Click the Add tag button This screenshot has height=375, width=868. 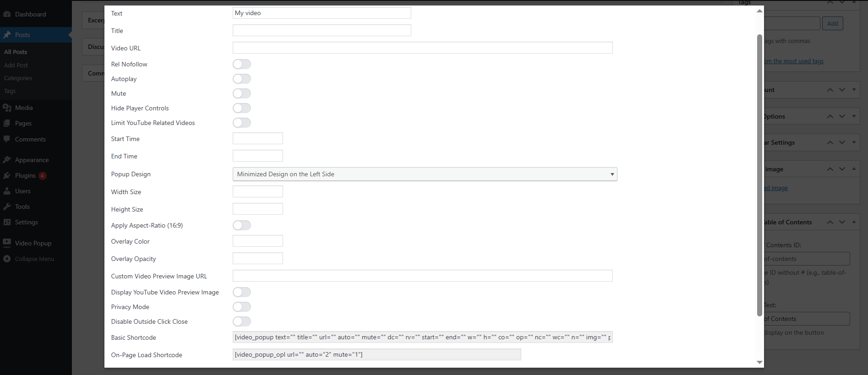[x=832, y=23]
